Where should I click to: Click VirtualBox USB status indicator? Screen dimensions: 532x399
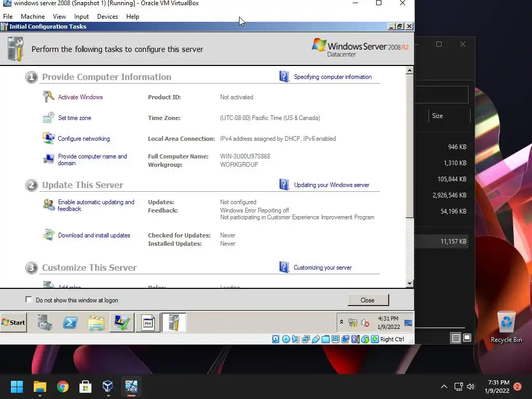click(x=315, y=339)
